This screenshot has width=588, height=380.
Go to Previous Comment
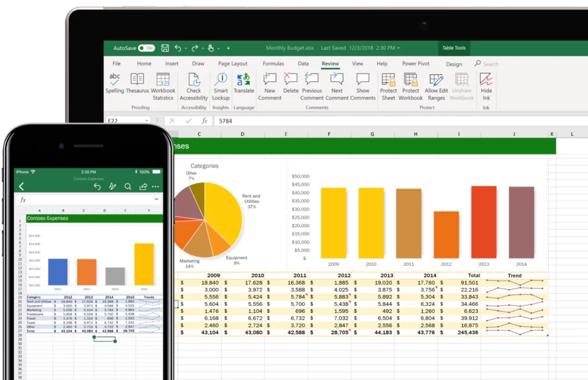click(x=312, y=87)
